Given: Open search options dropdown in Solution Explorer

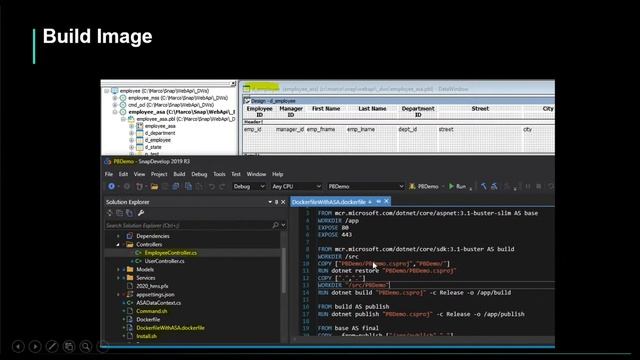Looking at the screenshot, I should tap(283, 225).
